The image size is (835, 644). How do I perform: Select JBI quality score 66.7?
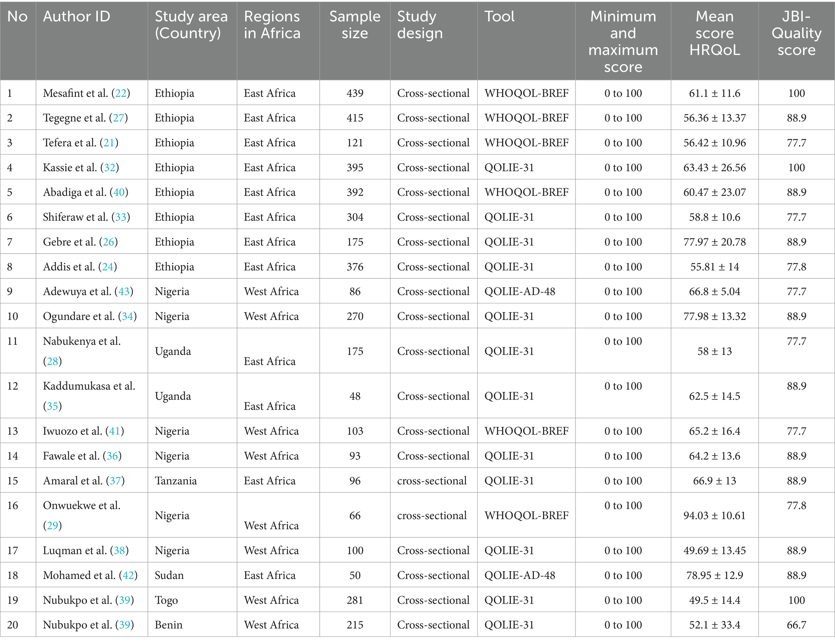(796, 625)
